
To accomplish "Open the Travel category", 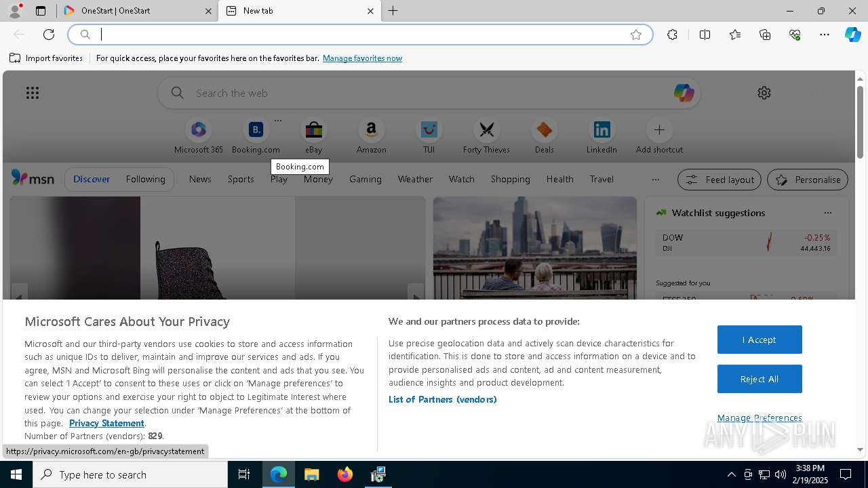I will [x=601, y=179].
